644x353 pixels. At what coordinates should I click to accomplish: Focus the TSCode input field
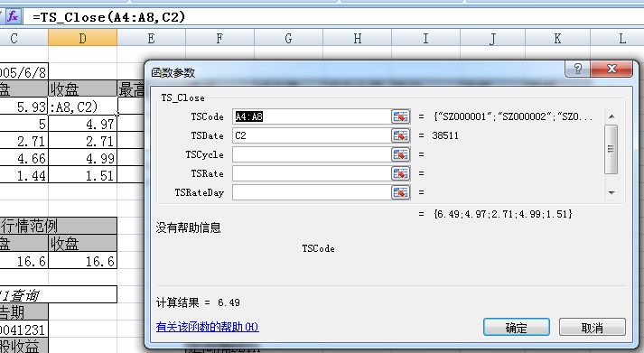point(312,116)
